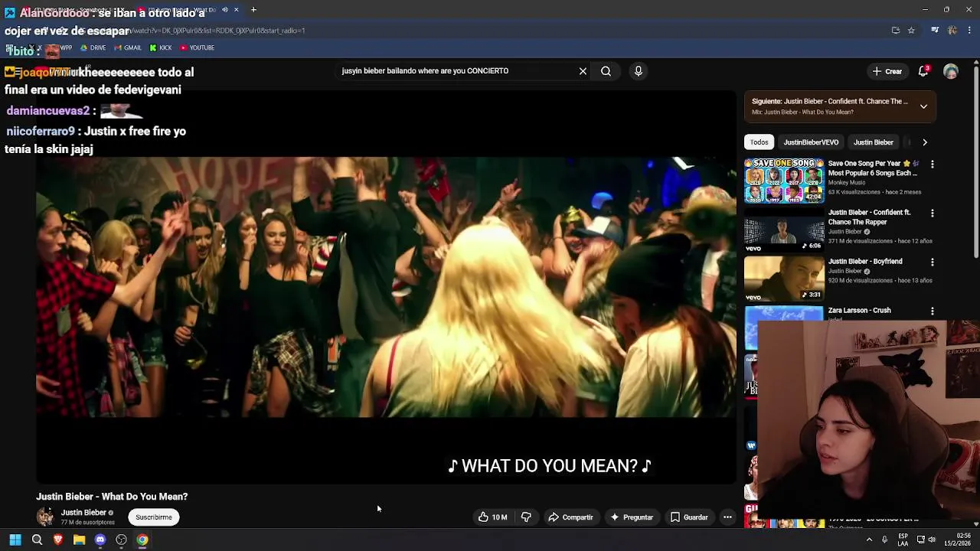Open options for Save One Song Per Year
980x551 pixels.
932,164
